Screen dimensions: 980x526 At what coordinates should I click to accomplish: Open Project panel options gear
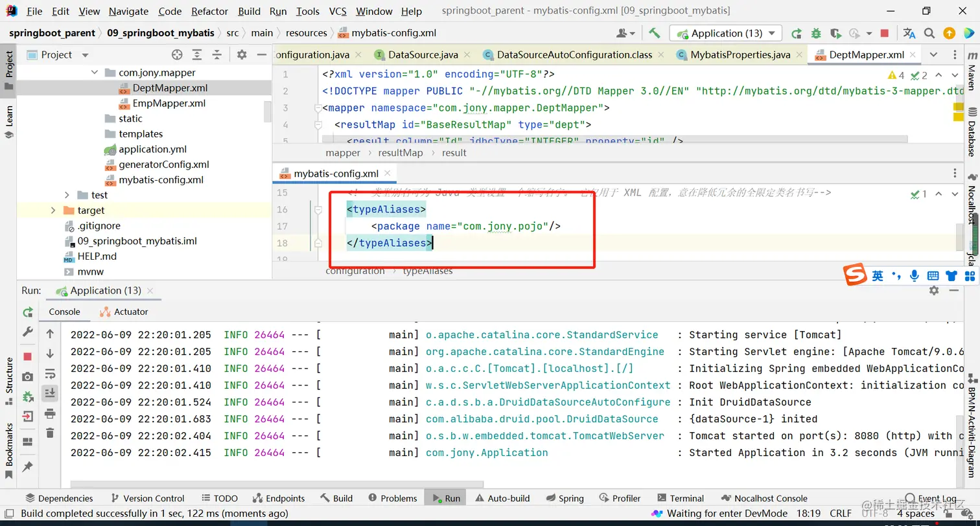[x=242, y=55]
